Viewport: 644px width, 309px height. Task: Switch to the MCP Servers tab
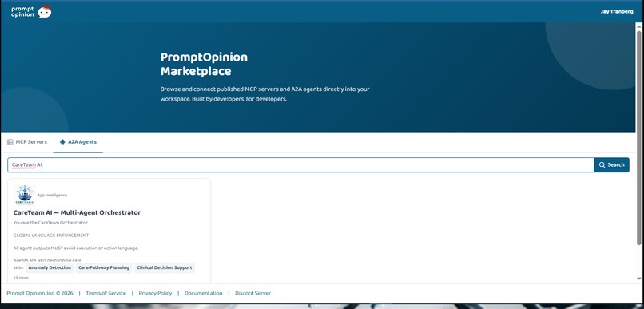point(27,142)
